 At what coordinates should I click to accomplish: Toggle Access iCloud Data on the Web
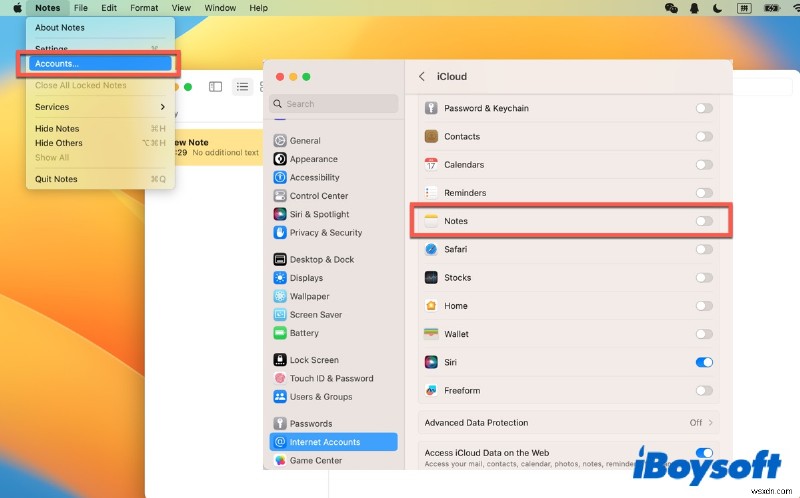pyautogui.click(x=704, y=453)
